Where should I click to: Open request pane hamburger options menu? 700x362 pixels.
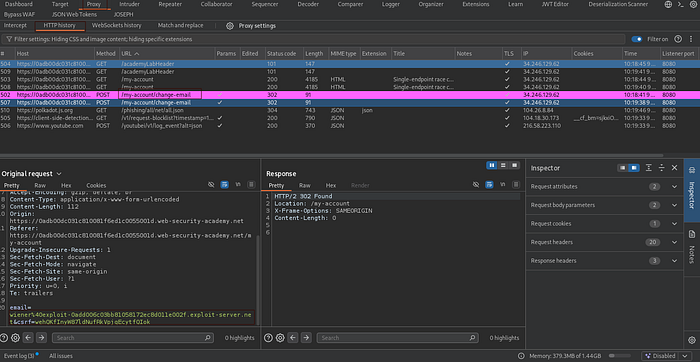251,185
